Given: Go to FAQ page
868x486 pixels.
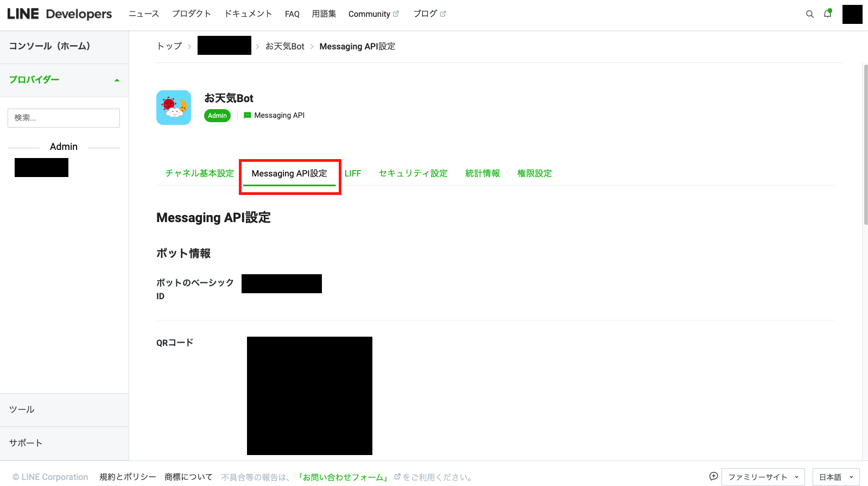Looking at the screenshot, I should point(292,14).
